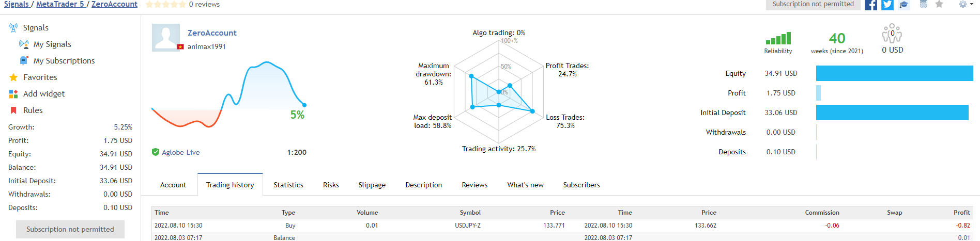The image size is (980, 241).
Task: Go to My Signals
Action: (x=52, y=44)
